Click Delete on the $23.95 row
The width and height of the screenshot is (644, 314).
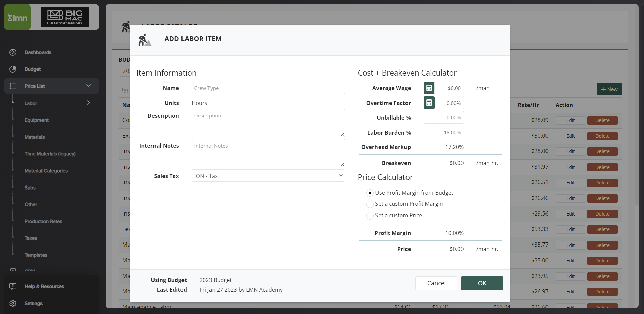(x=603, y=276)
